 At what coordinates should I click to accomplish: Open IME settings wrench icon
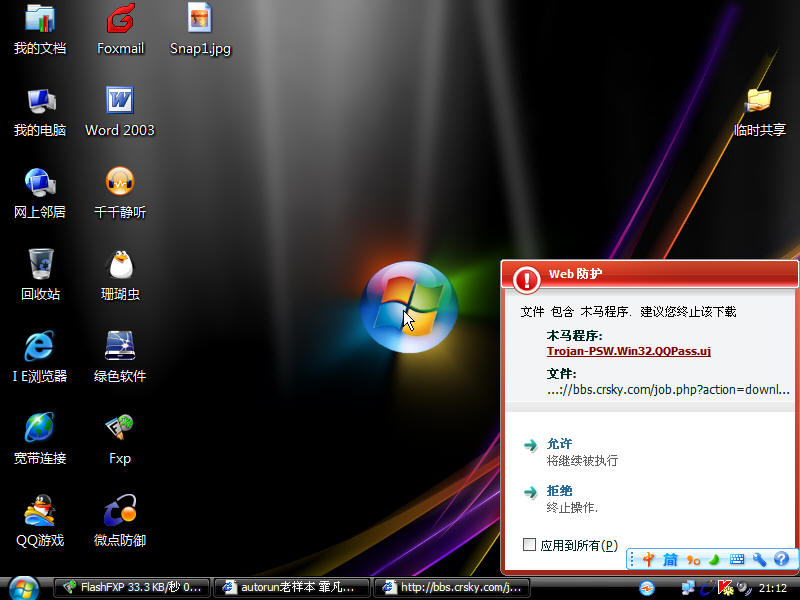point(759,560)
